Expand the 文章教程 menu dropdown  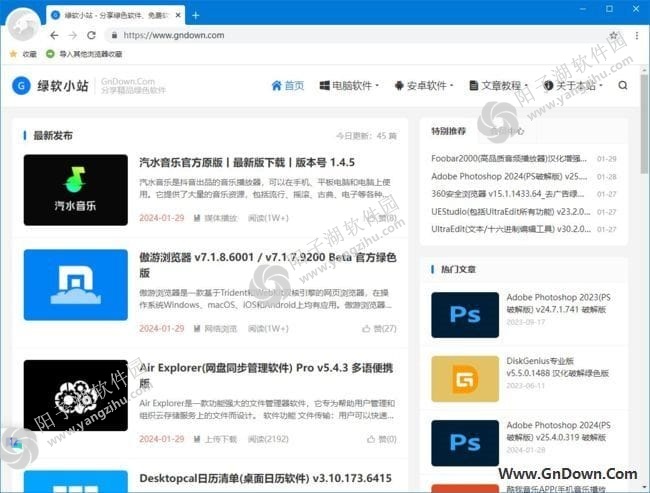[x=498, y=85]
